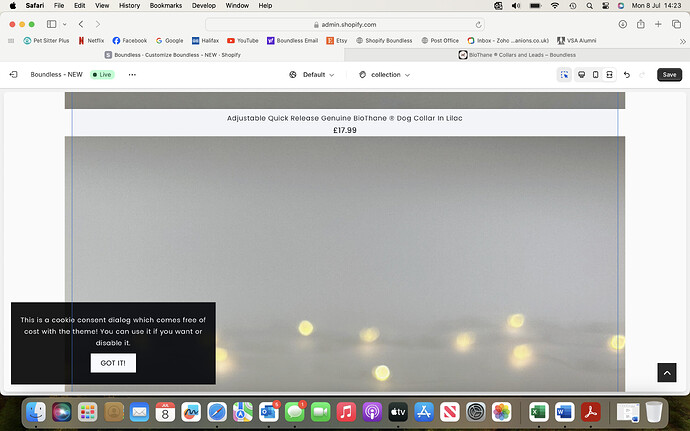Open the Safari share menu

tap(641, 24)
